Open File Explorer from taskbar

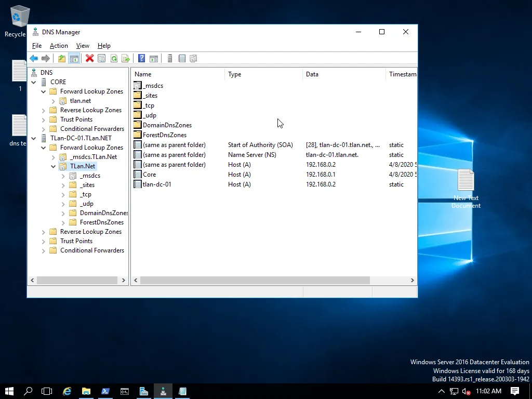[x=86, y=391]
